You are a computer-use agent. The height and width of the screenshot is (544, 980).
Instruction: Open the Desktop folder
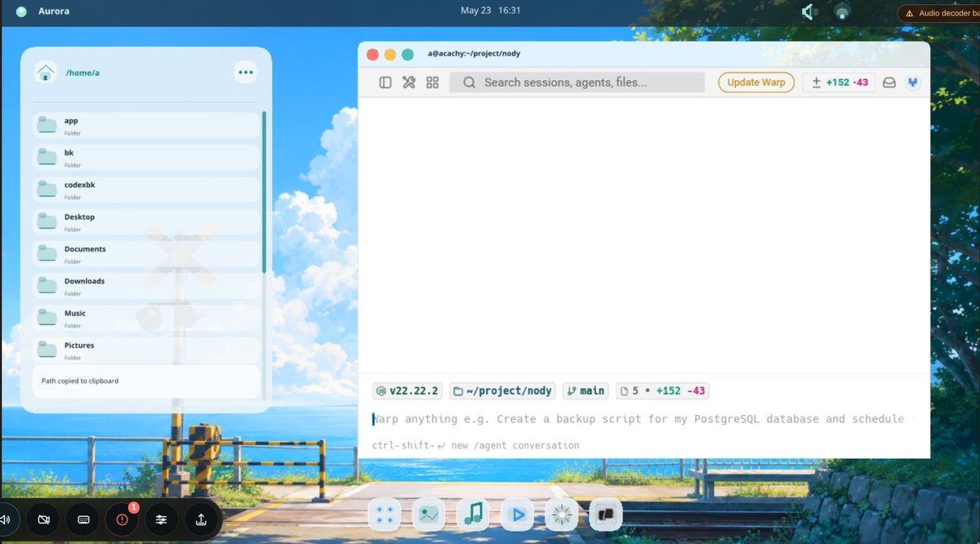(146, 221)
